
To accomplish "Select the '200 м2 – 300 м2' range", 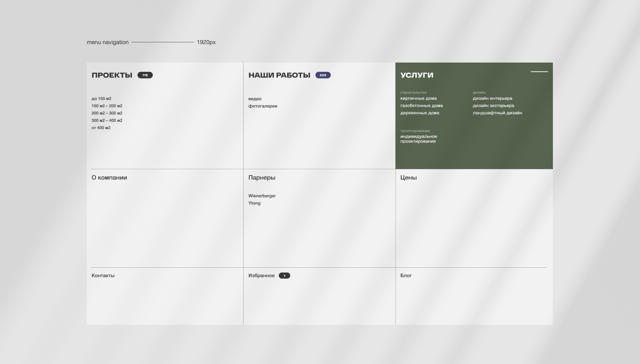I will coord(107,113).
